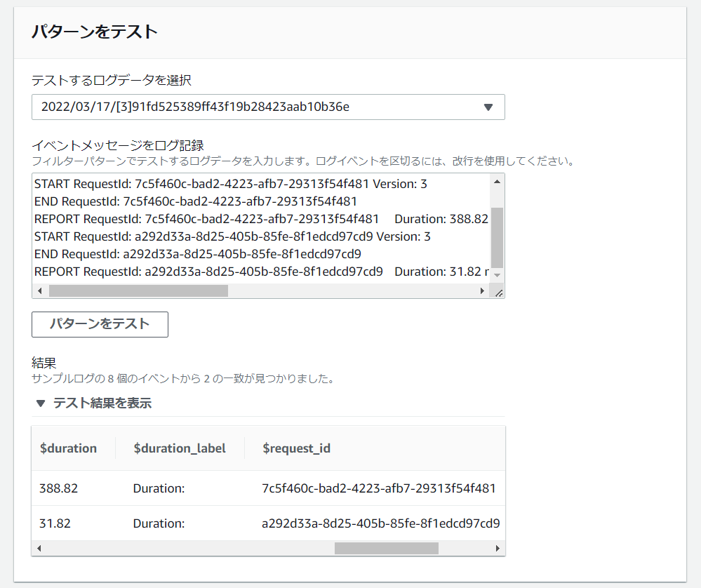Click the 結果 section heading
701x588 pixels.
point(44,363)
